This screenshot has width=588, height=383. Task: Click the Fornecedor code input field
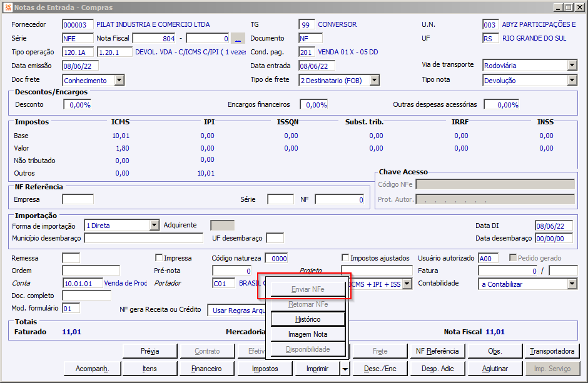click(x=78, y=25)
